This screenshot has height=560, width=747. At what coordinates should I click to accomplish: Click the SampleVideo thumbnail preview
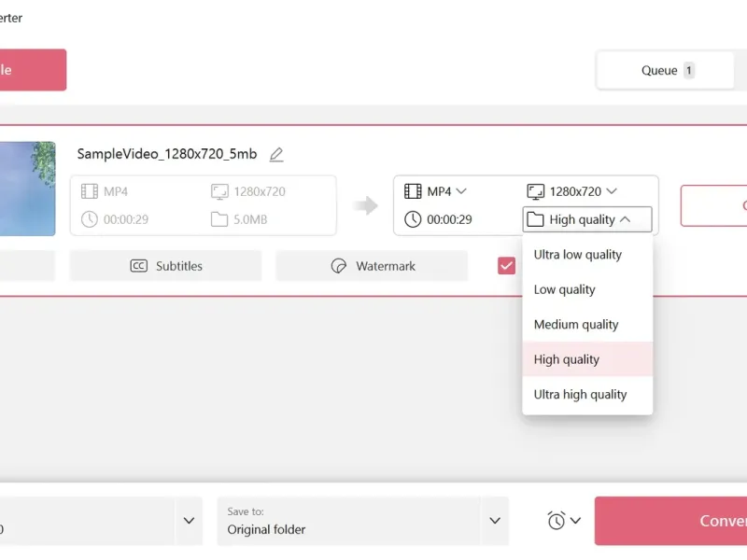click(28, 189)
